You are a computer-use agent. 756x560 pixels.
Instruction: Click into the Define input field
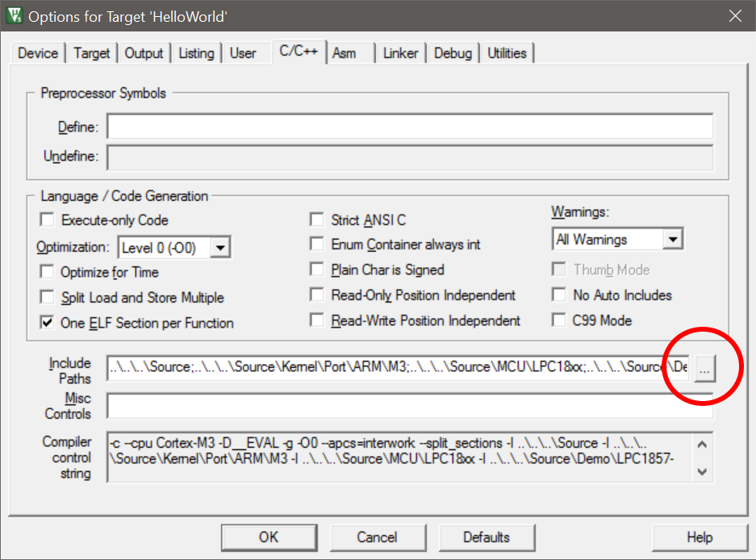click(x=410, y=127)
